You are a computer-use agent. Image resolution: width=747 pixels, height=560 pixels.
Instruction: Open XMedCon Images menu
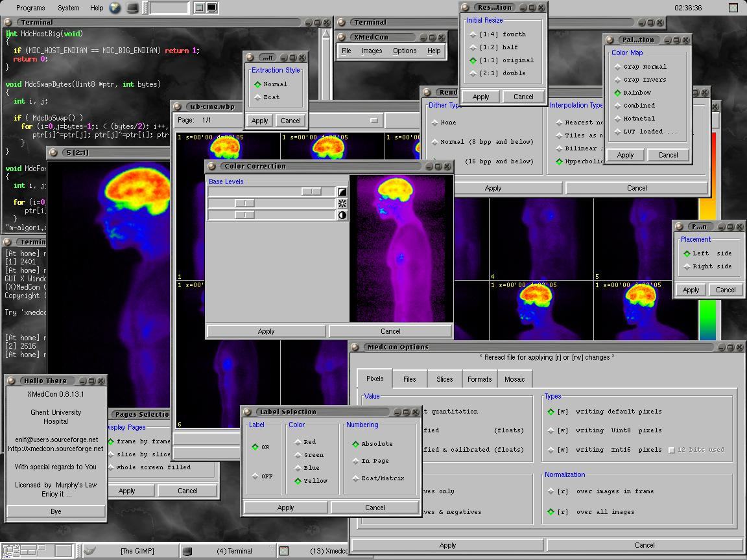372,51
